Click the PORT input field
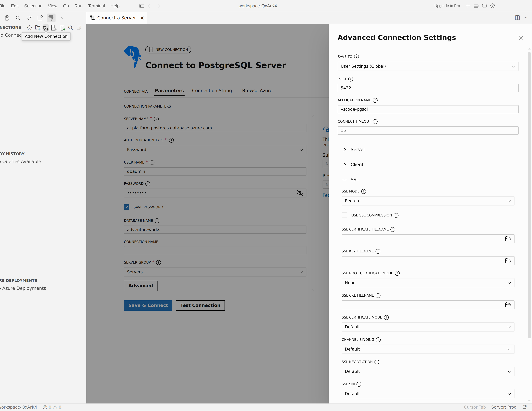The height and width of the screenshot is (411, 532). click(428, 88)
